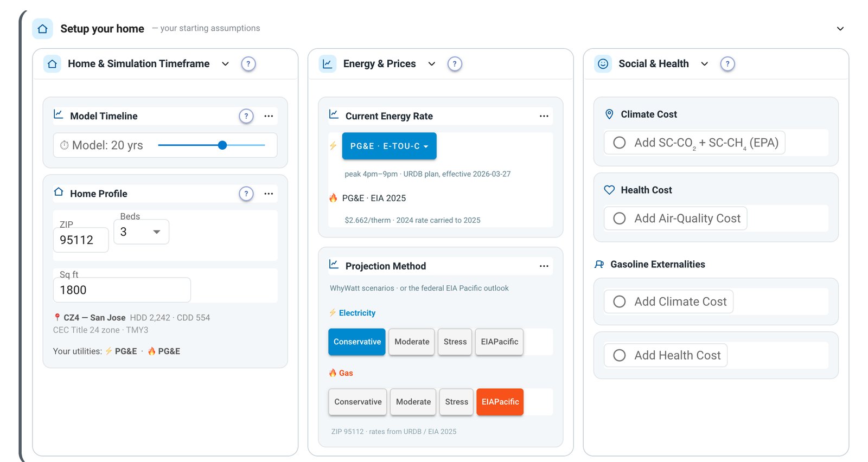Click the Sq ft input field
Viewport: 868px width, 462px height.
tap(122, 290)
